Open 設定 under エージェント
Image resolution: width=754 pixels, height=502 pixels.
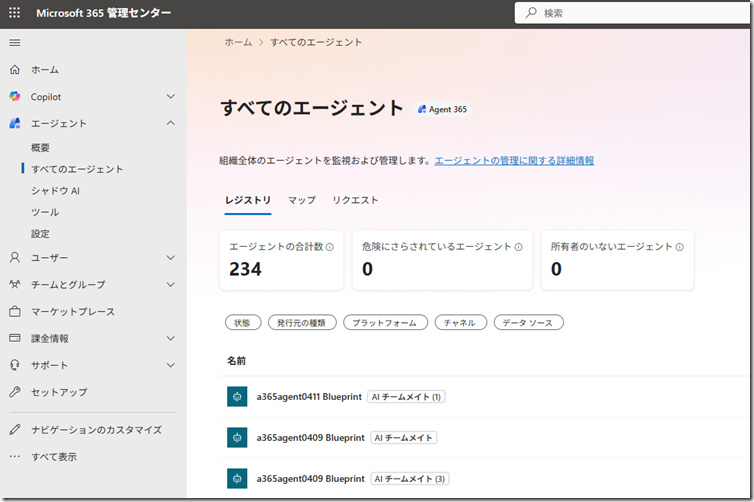click(40, 234)
